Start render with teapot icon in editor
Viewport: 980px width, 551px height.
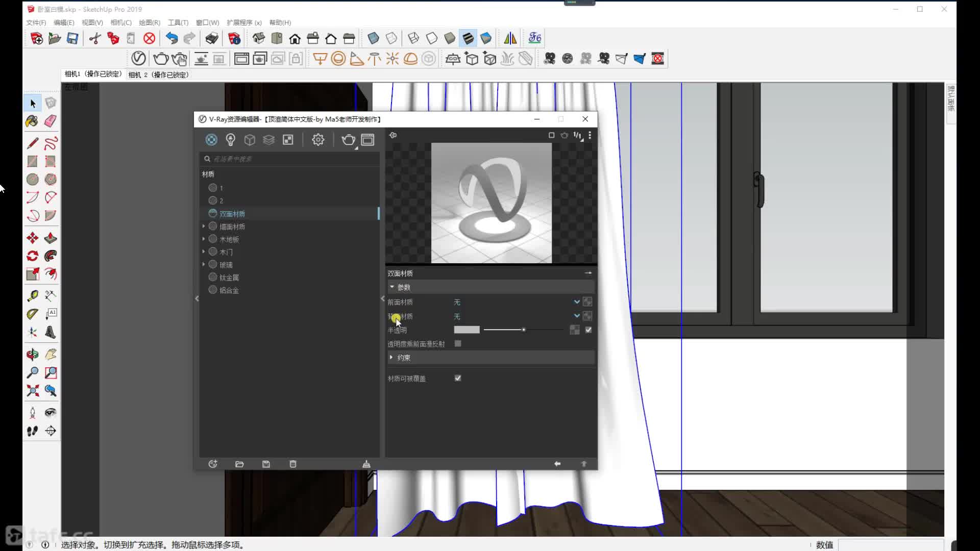348,140
